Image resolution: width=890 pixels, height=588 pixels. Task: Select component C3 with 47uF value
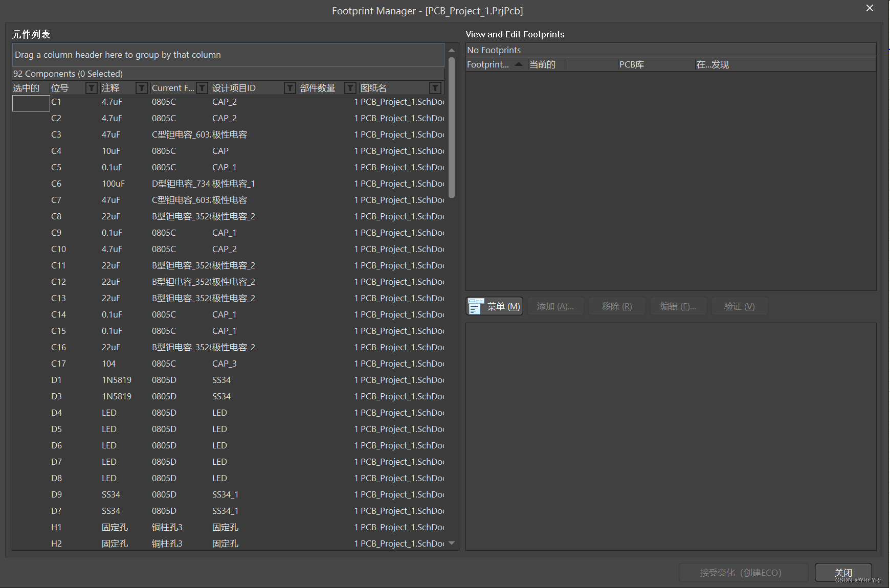[x=228, y=134]
